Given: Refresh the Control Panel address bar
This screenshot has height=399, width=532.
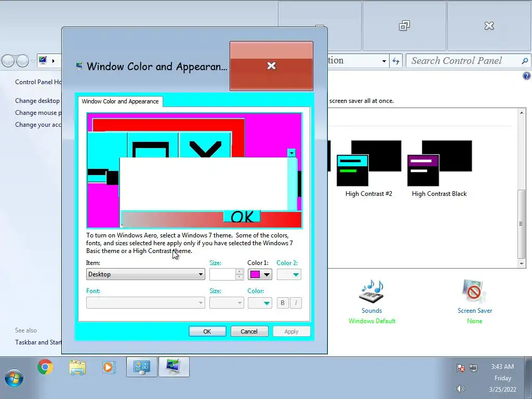Looking at the screenshot, I should pos(396,61).
